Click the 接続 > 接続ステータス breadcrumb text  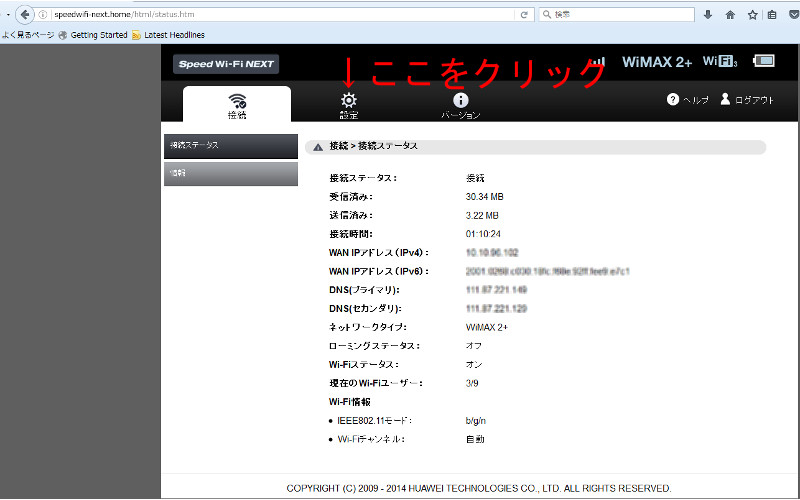pyautogui.click(x=373, y=146)
